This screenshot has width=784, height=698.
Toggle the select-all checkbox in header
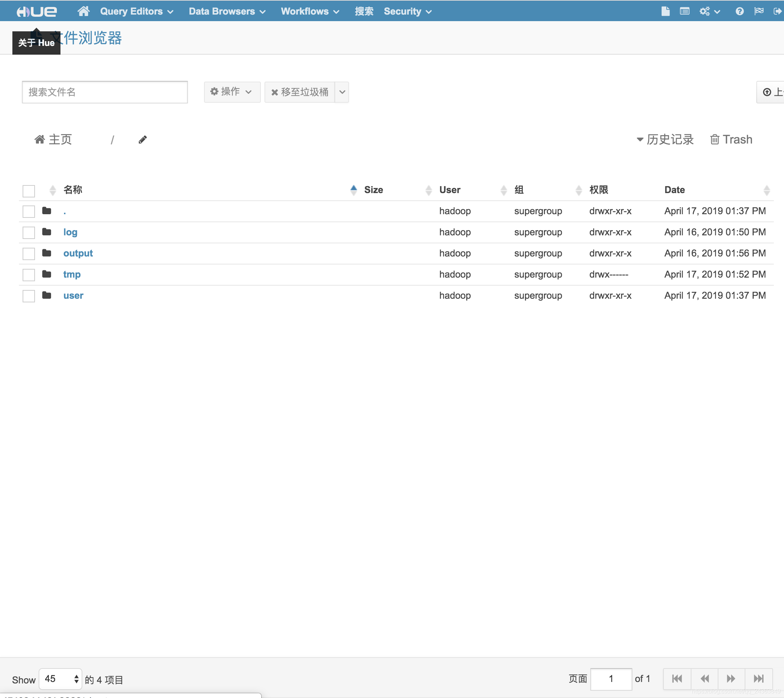coord(29,191)
